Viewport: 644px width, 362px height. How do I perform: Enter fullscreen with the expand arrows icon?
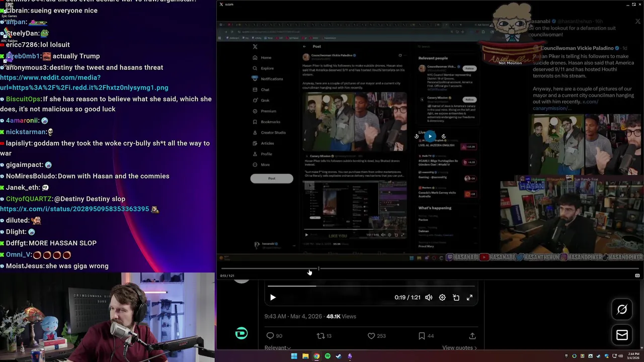click(469, 298)
